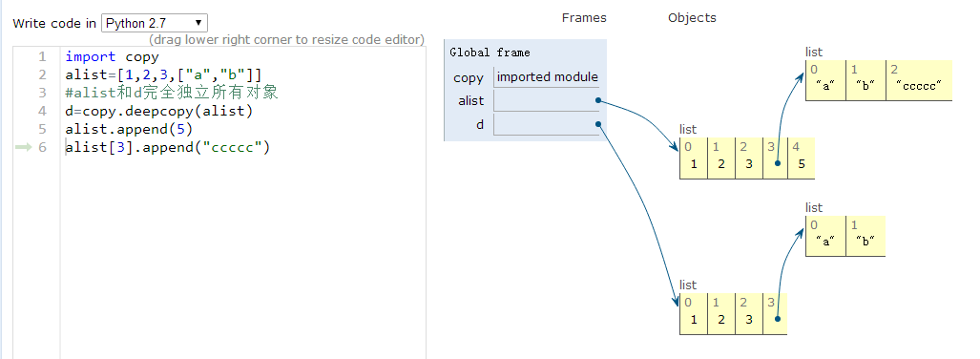Click the pointer dot in d's list index 3

coord(777,318)
